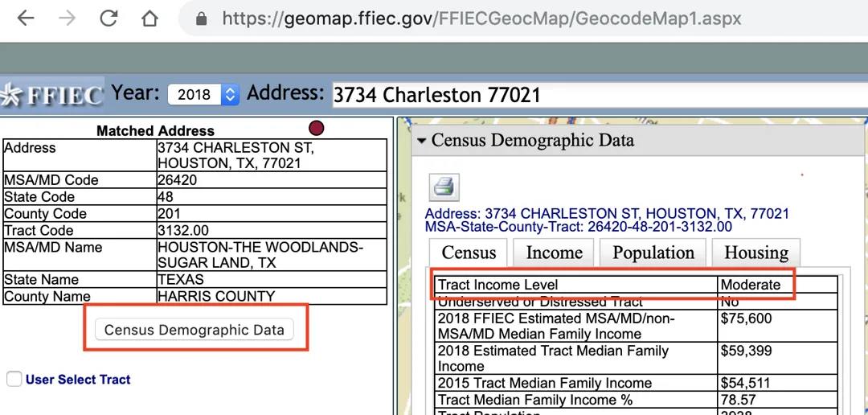
Task: Click the Address field containing 3734 Charleston 77021
Action: point(600,95)
